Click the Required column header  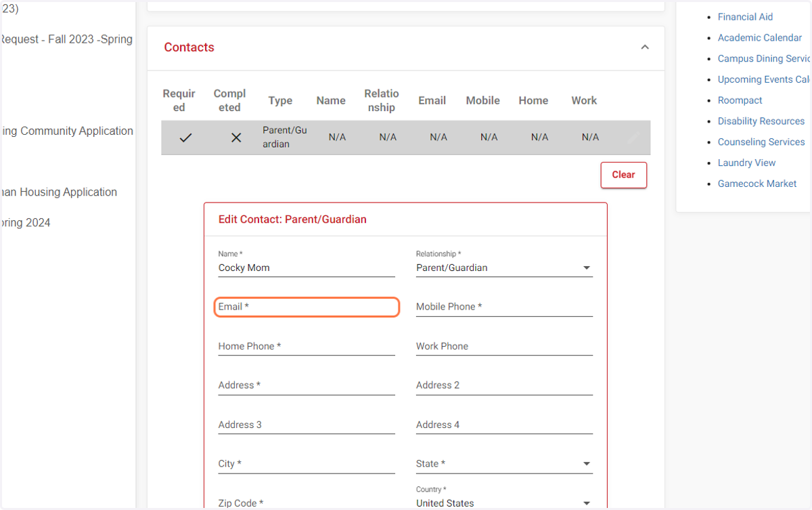tap(179, 100)
